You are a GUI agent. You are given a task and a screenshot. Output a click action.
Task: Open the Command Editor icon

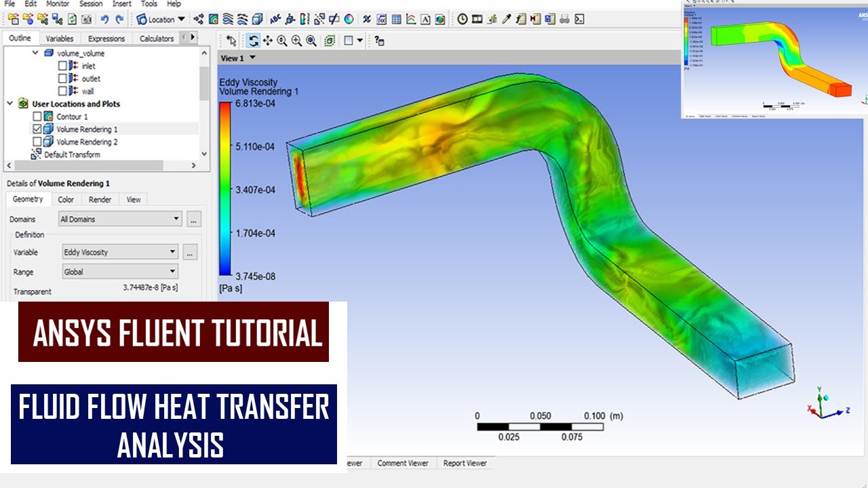click(579, 20)
